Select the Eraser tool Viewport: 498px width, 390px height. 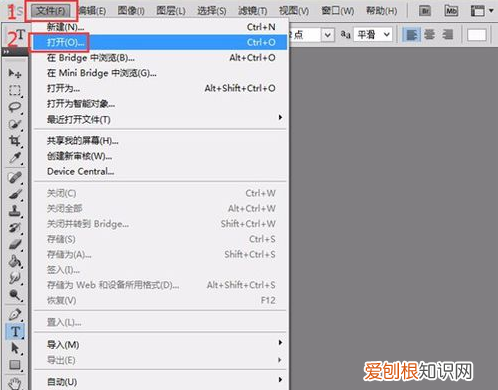click(x=15, y=245)
